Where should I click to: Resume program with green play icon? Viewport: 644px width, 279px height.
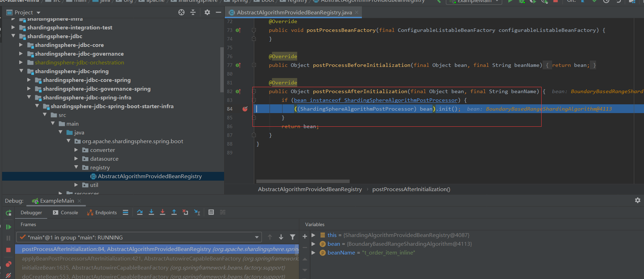[8, 227]
